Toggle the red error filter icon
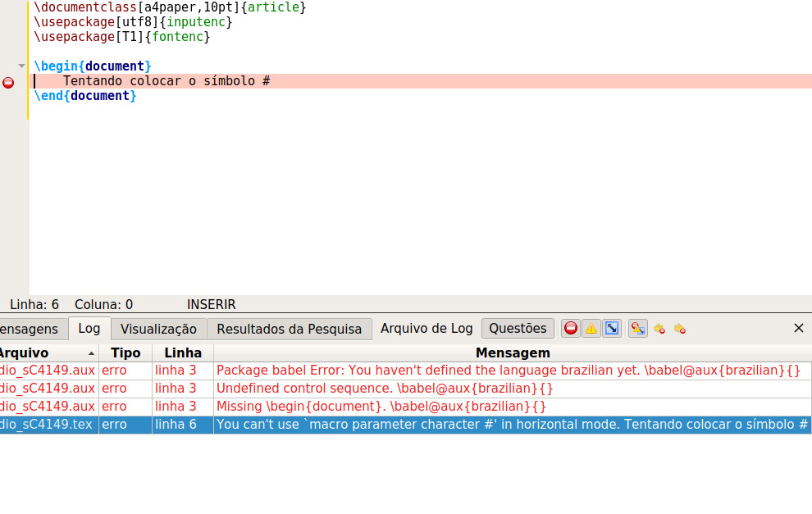812x514 pixels. pos(571,329)
